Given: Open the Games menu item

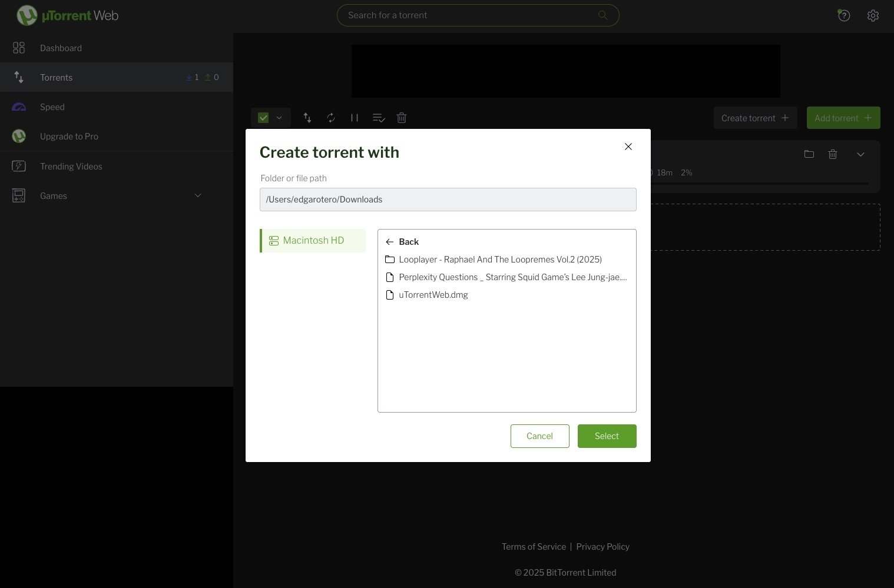Looking at the screenshot, I should point(117,195).
